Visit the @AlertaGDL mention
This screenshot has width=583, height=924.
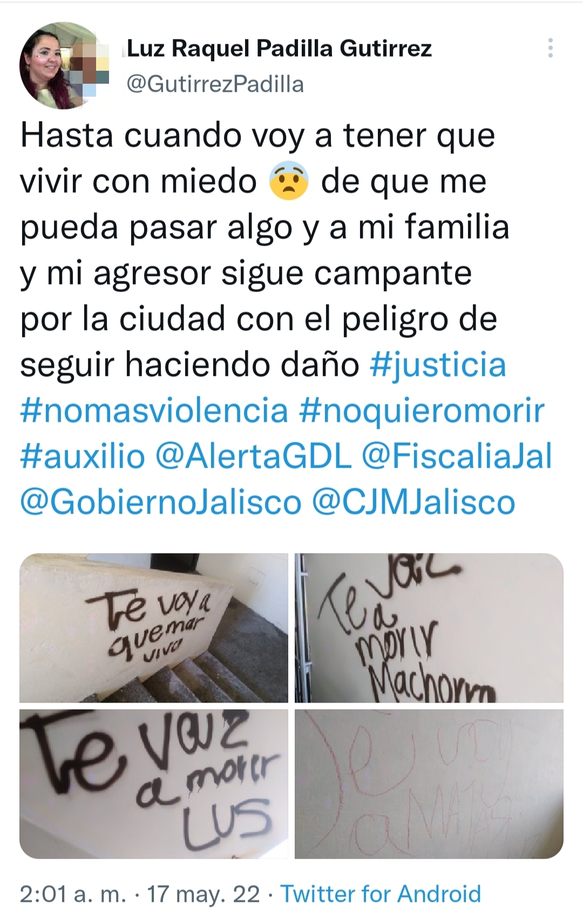pos(253,456)
